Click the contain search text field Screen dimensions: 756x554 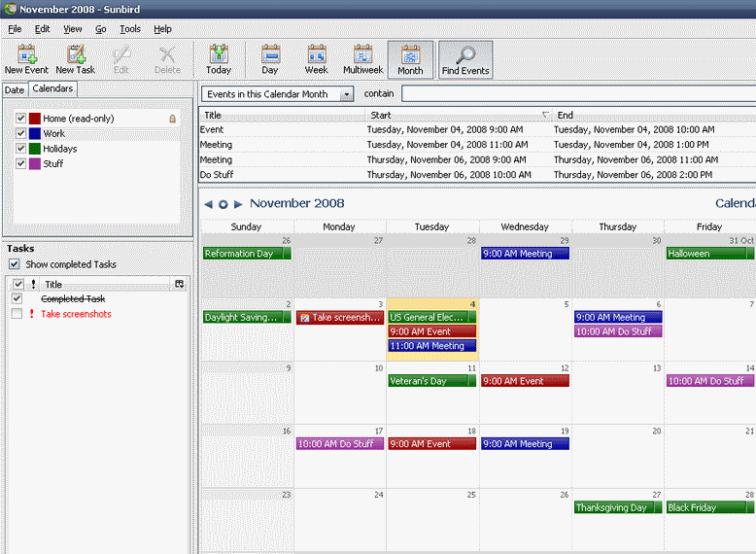[x=578, y=93]
